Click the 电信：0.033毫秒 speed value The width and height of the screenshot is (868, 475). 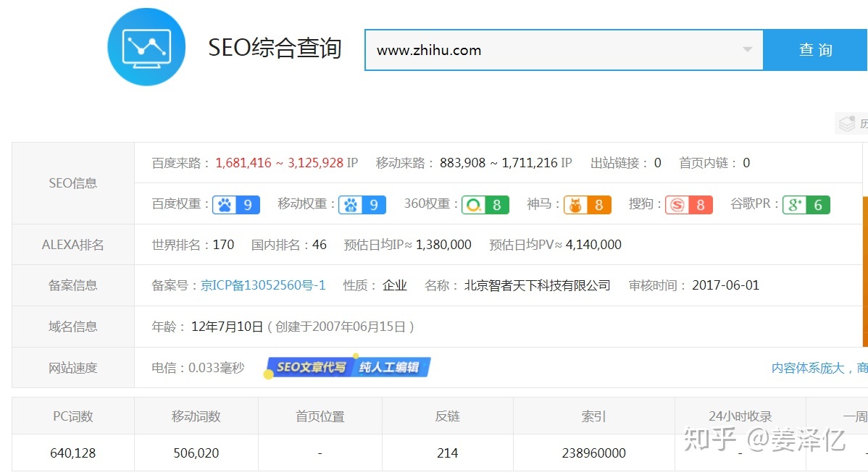[x=199, y=368]
